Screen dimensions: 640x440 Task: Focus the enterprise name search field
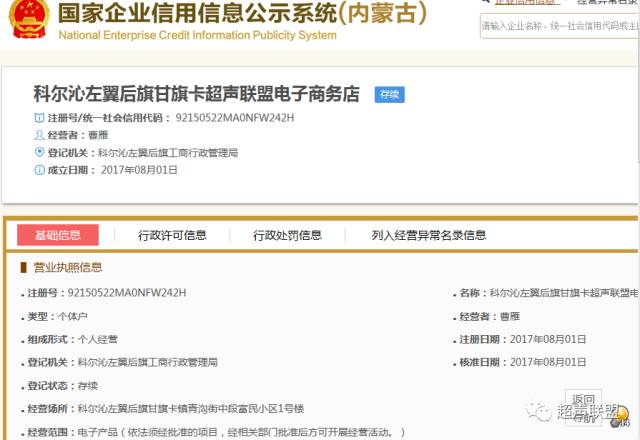tap(560, 26)
